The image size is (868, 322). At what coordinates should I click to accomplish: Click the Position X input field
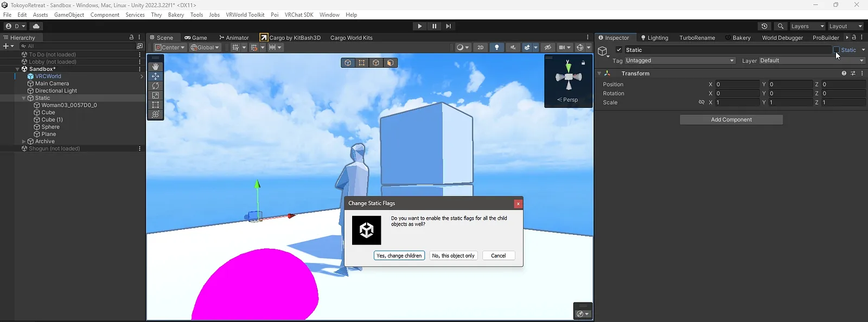pos(737,84)
